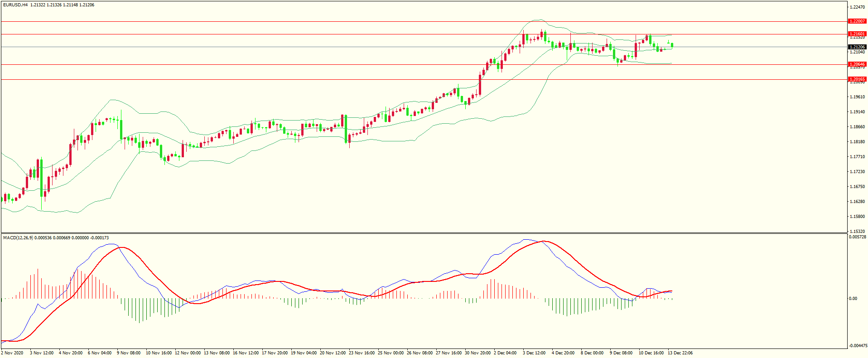
Task: Click the 2 Nov 2020 date label
Action: click(x=12, y=353)
